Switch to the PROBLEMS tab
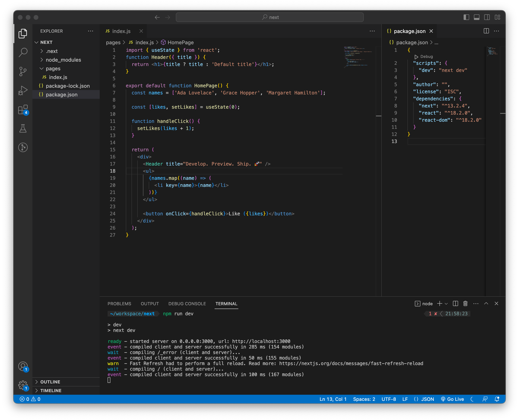The image size is (519, 420). click(x=119, y=304)
